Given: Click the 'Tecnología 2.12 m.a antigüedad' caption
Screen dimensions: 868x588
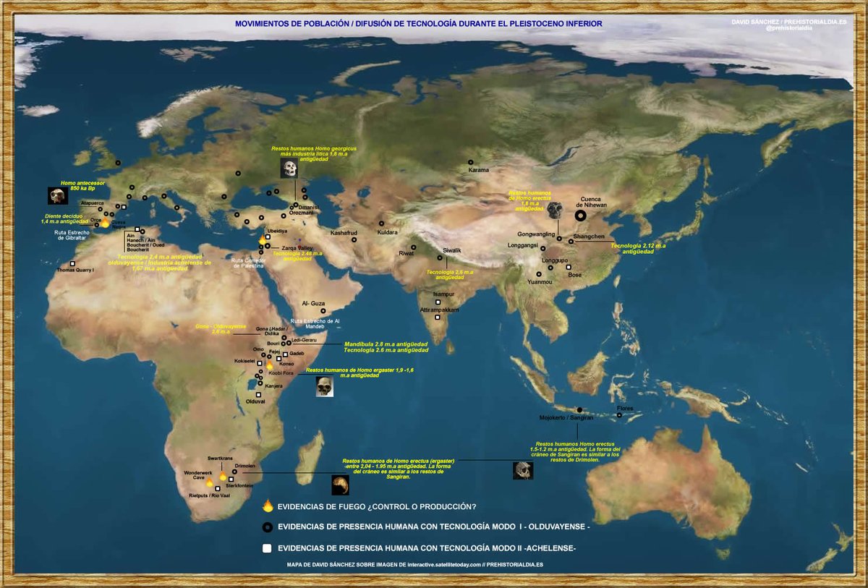Looking at the screenshot, I should (638, 249).
